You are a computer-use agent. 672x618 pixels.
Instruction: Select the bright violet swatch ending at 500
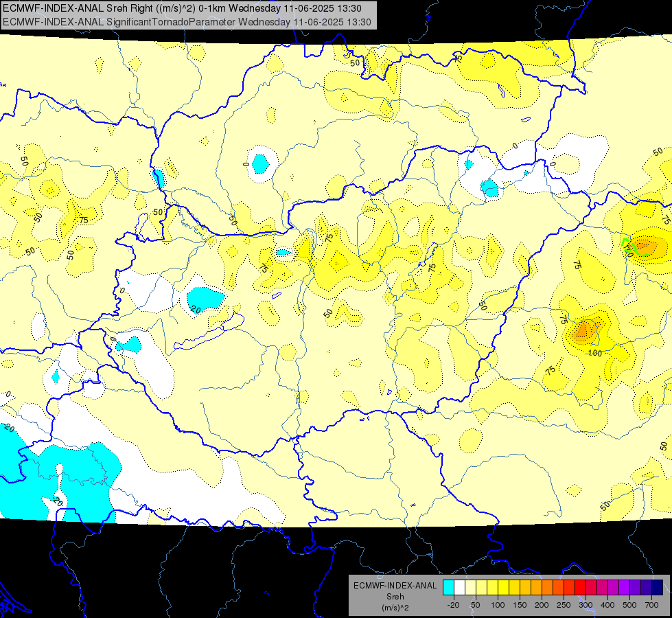624,588
